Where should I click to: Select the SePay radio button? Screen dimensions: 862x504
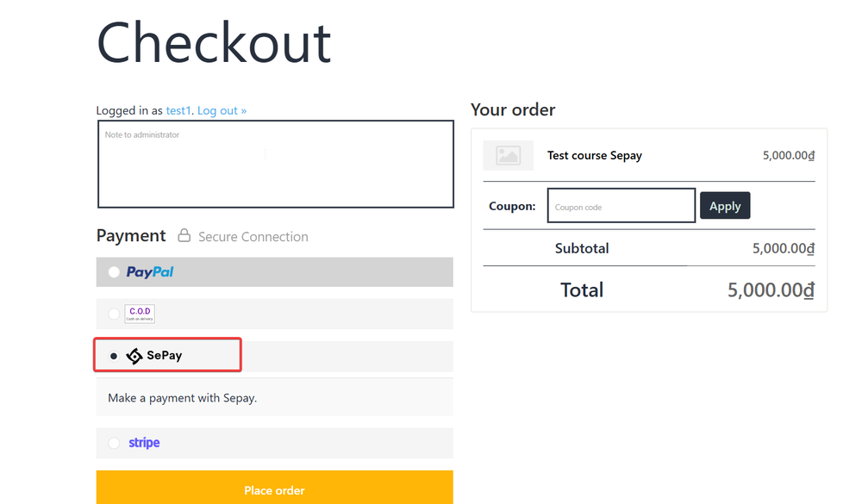[114, 356]
